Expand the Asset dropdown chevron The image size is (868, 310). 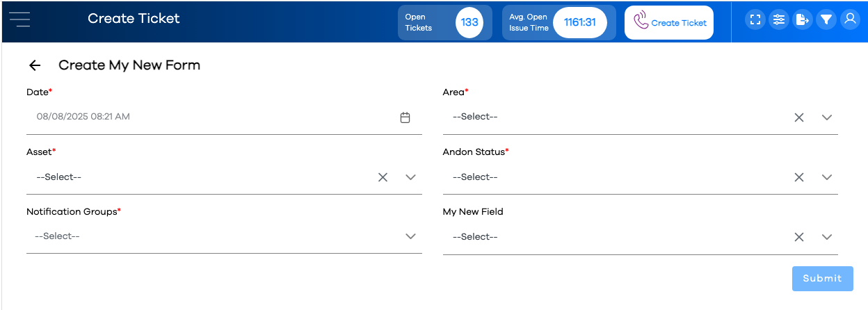410,177
